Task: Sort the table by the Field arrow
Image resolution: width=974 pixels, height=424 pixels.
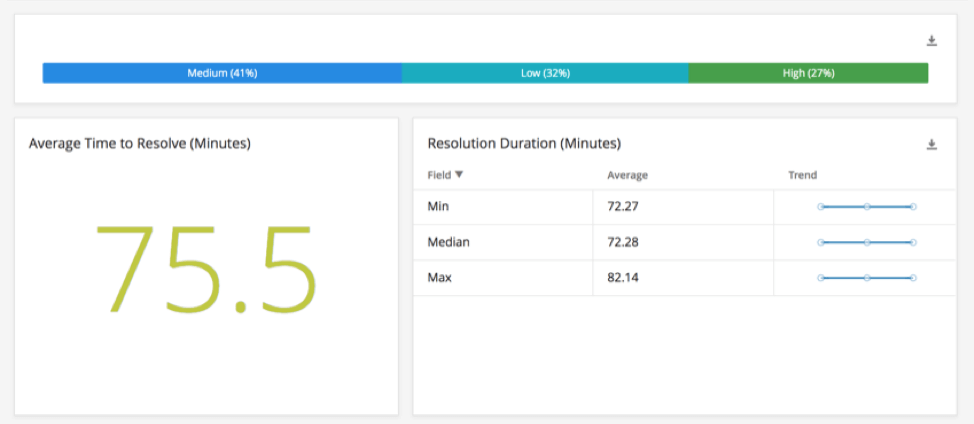Action: tap(459, 174)
